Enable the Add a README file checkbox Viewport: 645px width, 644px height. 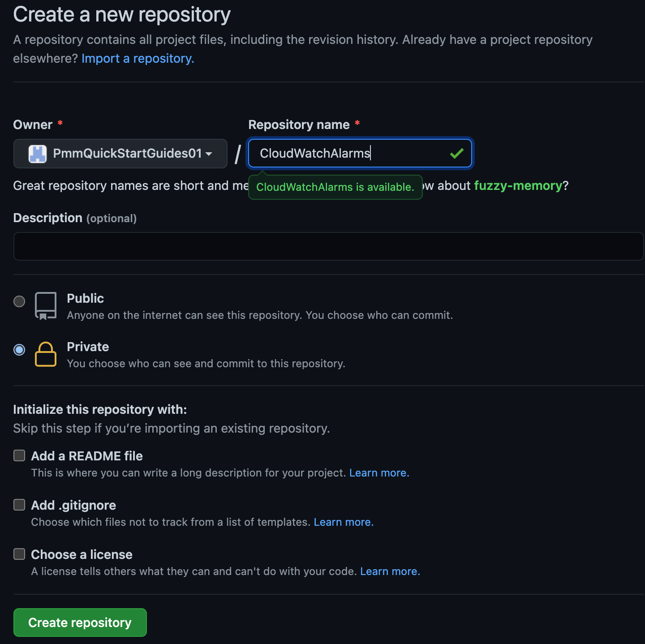coord(19,455)
